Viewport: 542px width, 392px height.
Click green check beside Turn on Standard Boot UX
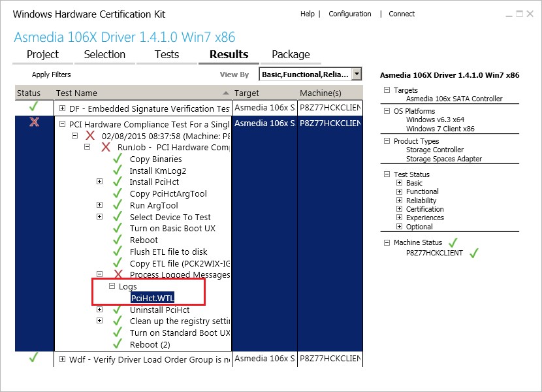[118, 332]
